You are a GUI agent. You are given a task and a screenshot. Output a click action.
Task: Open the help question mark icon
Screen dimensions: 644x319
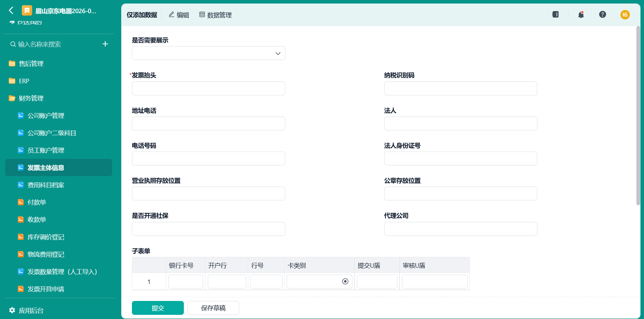(x=602, y=15)
